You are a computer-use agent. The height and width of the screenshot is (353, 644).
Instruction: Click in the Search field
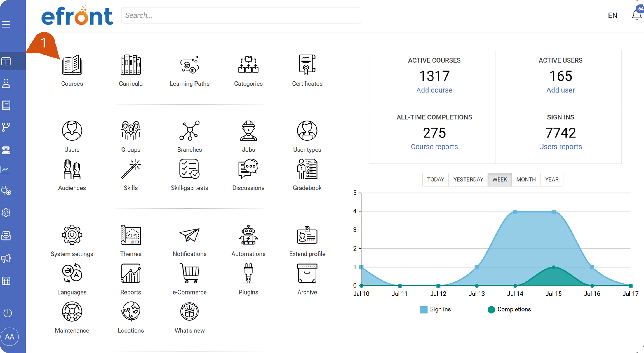coord(241,15)
